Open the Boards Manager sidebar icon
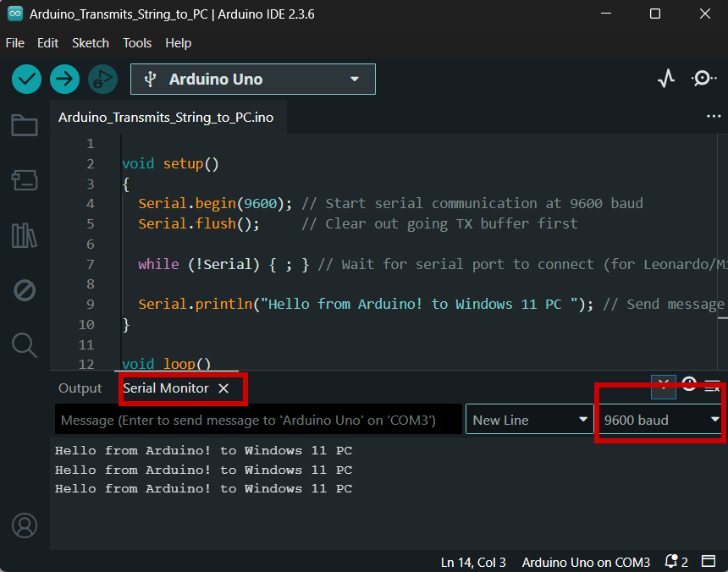The width and height of the screenshot is (728, 572). (25, 180)
